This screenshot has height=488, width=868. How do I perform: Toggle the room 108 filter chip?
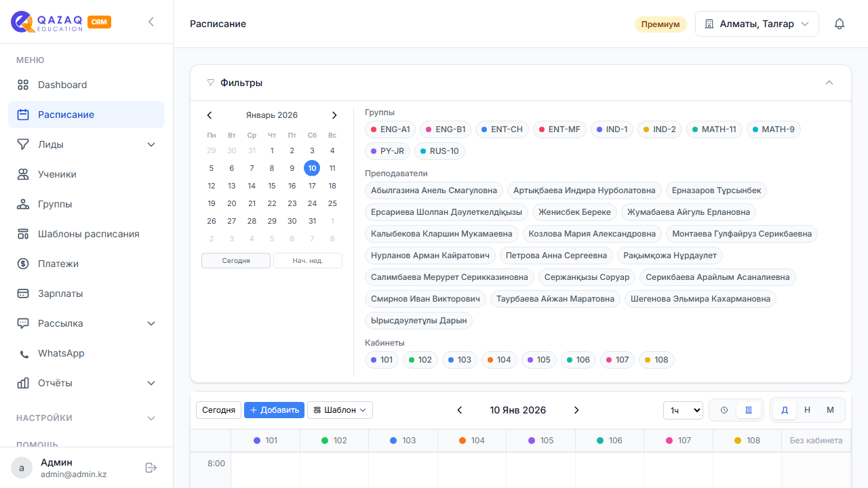(x=656, y=360)
